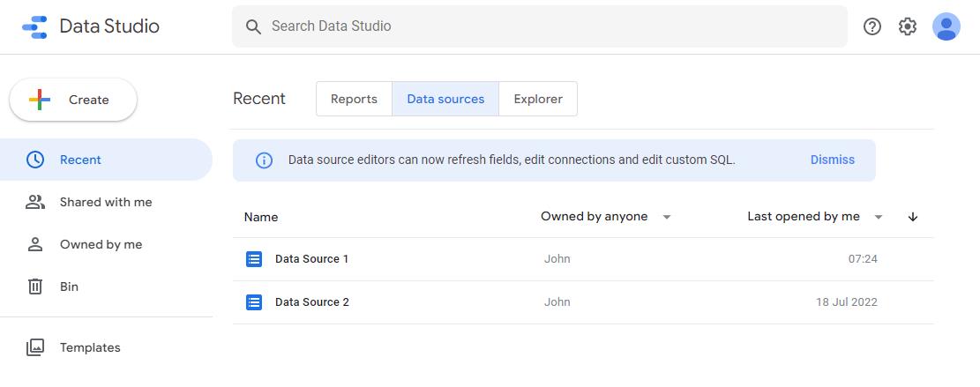Select Recent in the sidebar
980x387 pixels.
click(x=106, y=160)
